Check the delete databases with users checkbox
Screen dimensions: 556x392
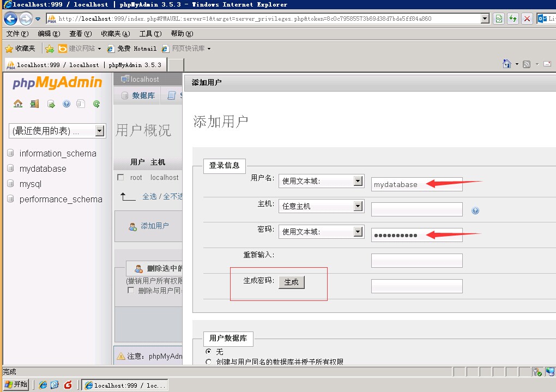tap(131, 290)
